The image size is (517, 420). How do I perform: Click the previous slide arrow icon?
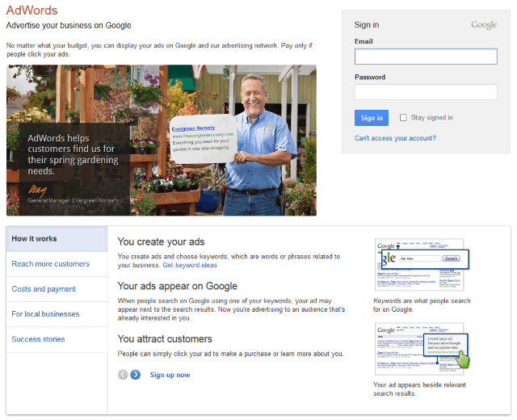click(x=123, y=375)
